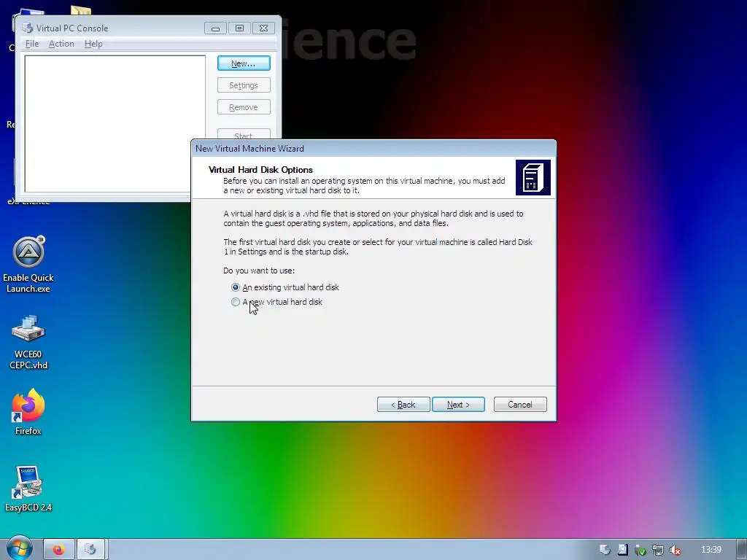Maximize the Virtual PC Console window
Screen dimensions: 747x560
click(239, 28)
